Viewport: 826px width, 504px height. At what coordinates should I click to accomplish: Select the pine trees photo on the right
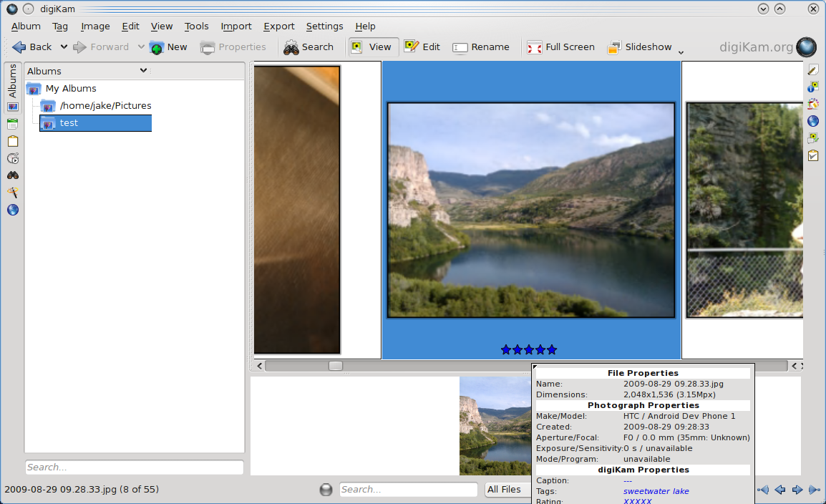(x=745, y=210)
